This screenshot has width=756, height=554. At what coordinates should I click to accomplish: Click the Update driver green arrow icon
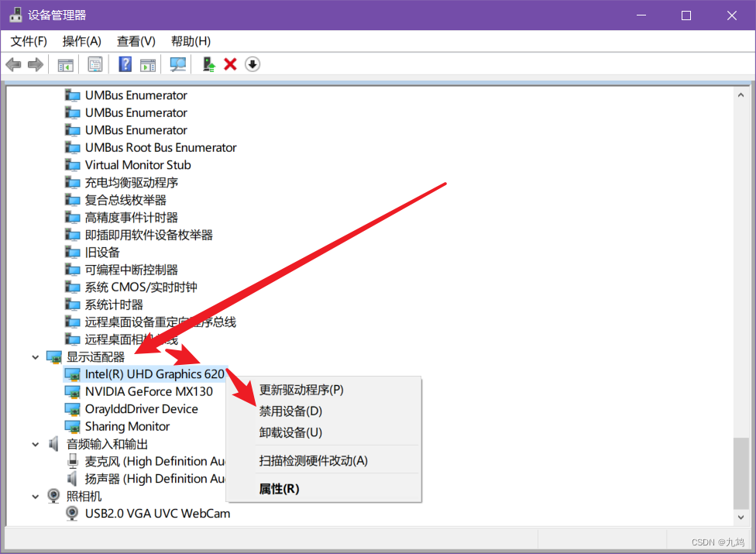208,64
